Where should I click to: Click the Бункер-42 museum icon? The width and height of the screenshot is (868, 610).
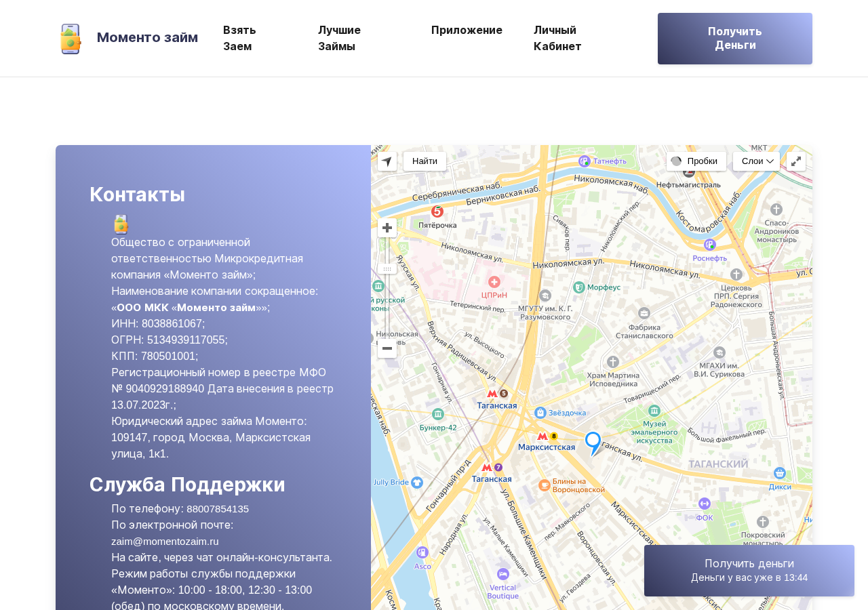pyautogui.click(x=438, y=414)
